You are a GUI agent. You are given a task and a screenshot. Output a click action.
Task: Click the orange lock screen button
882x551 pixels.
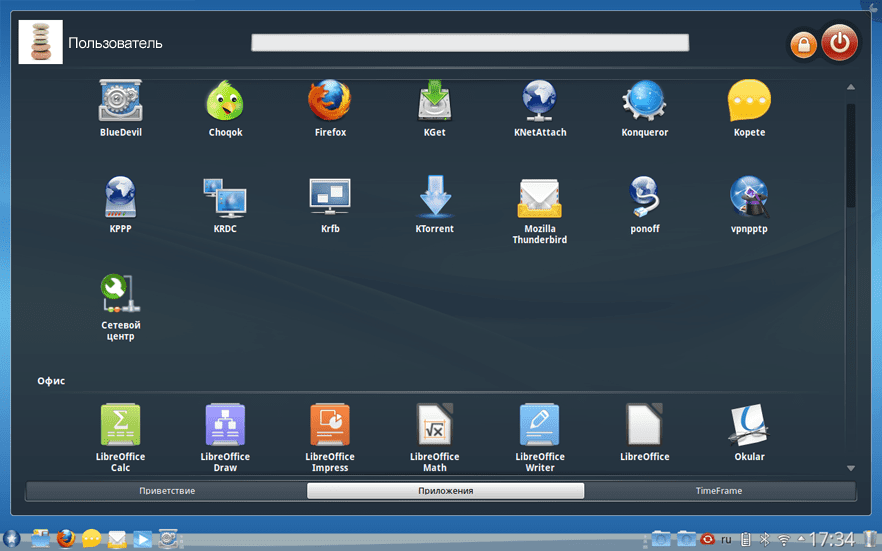[803, 44]
